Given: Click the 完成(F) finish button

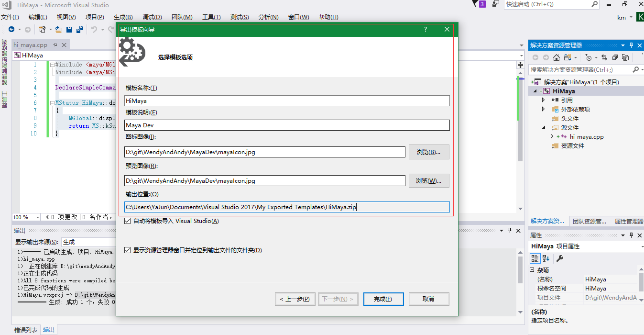Looking at the screenshot, I should pyautogui.click(x=383, y=299).
